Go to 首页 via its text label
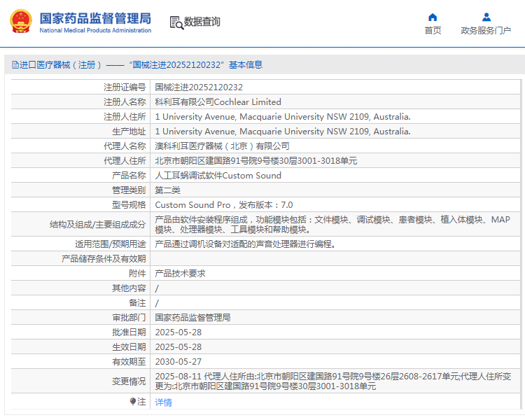The width and height of the screenshot is (525, 420). point(433,31)
